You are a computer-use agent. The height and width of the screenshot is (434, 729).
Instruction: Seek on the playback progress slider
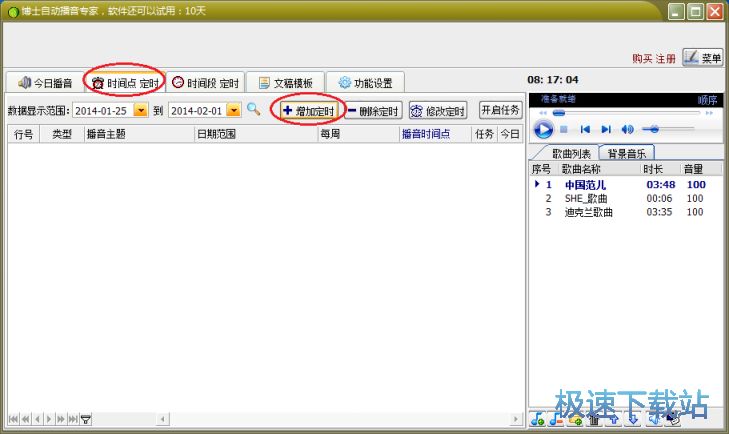tap(626, 113)
